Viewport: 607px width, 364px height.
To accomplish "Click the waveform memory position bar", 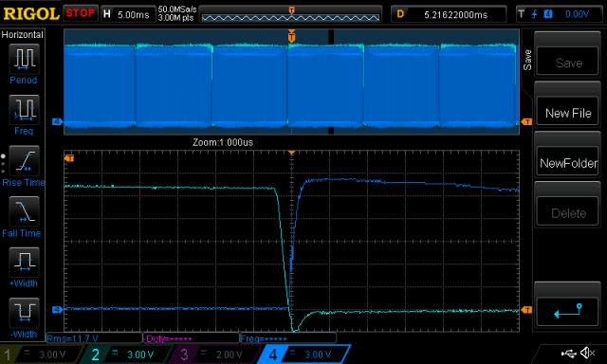I will [x=291, y=16].
